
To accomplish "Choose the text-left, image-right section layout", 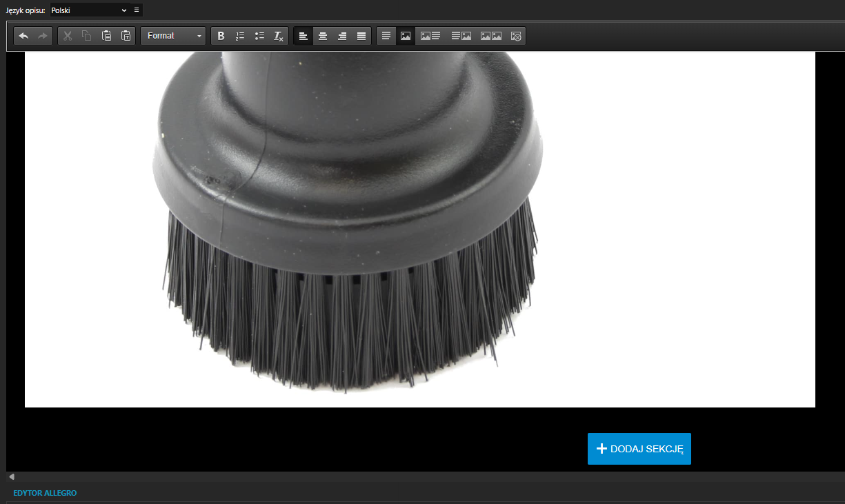I will [461, 36].
